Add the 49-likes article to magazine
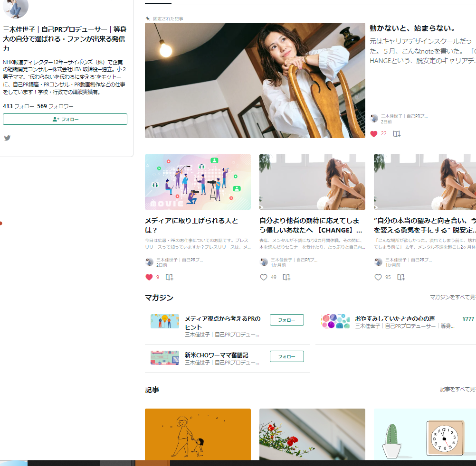 coord(286,277)
